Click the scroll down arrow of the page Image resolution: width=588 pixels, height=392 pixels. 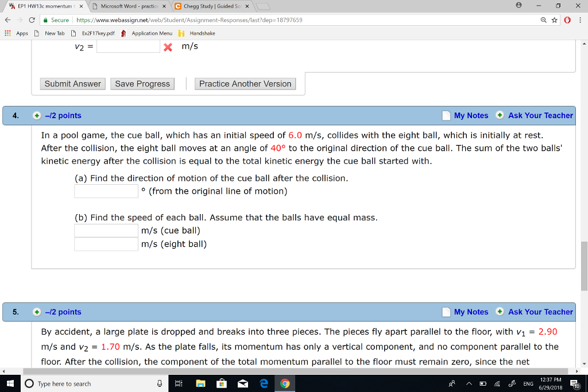click(x=584, y=364)
